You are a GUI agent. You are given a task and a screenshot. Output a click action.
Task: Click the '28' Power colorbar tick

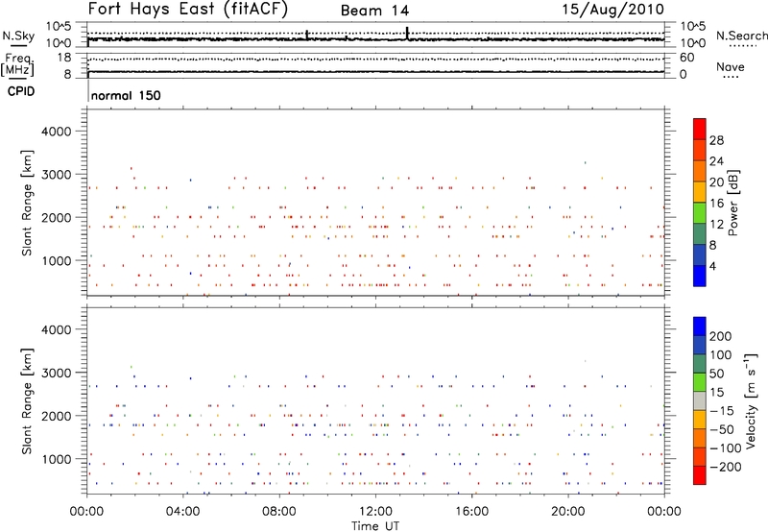pyautogui.click(x=716, y=140)
